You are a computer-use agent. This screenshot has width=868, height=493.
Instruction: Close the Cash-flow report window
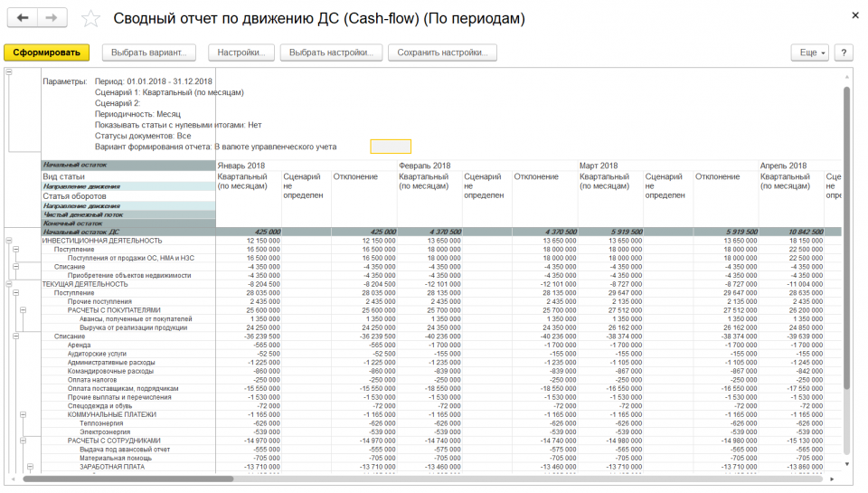(855, 15)
